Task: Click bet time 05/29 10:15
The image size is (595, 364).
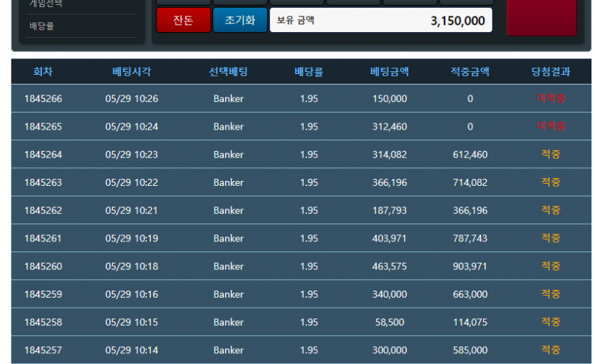Action: 132,322
